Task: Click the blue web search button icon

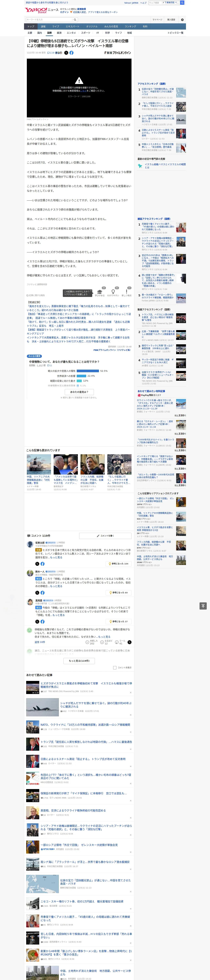Action: pyautogui.click(x=182, y=3)
